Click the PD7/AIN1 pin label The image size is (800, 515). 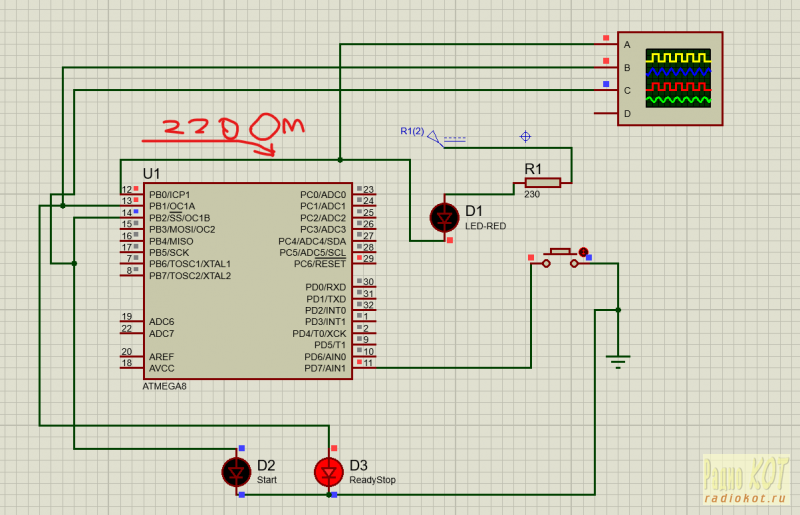tap(325, 368)
